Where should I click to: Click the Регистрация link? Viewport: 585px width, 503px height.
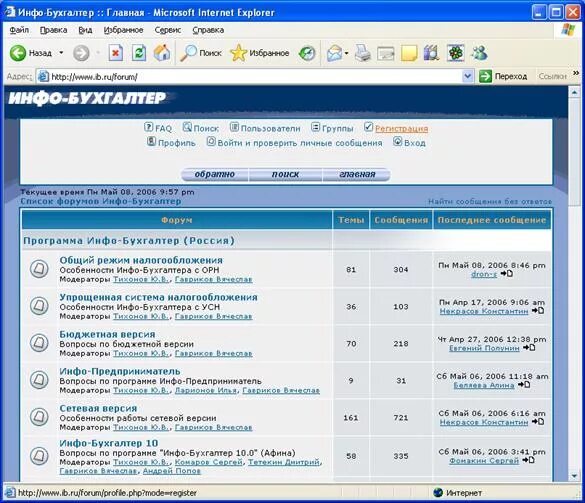[401, 128]
